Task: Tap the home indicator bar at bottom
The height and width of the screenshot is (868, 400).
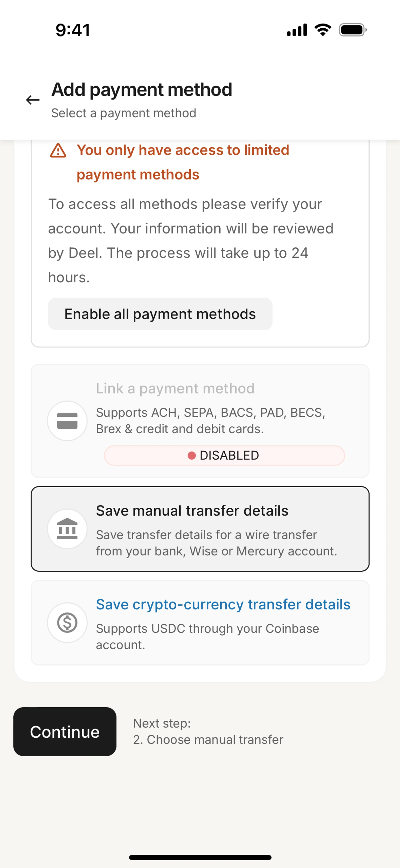Action: [200, 857]
